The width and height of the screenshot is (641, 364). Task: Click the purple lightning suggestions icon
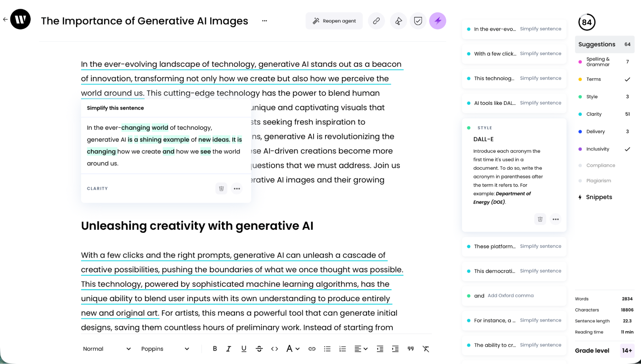437,21
